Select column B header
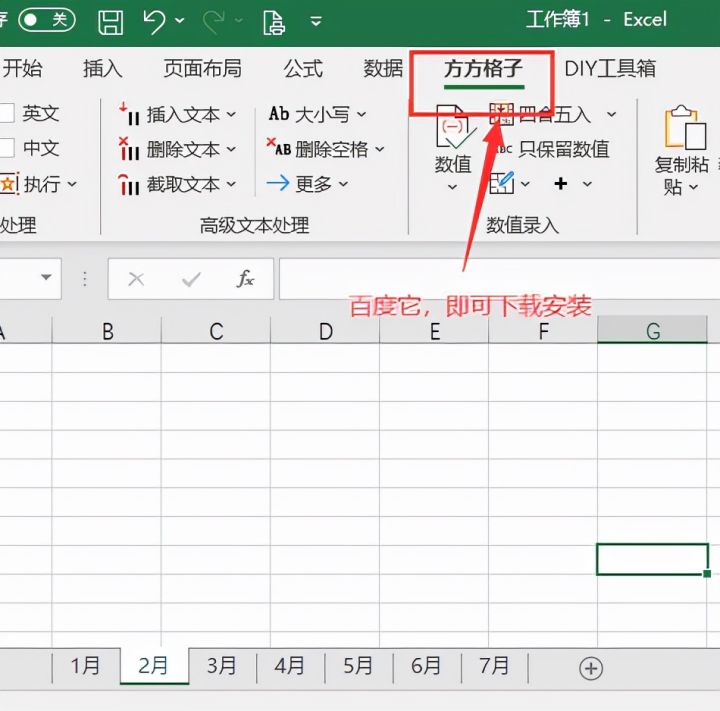 107,331
